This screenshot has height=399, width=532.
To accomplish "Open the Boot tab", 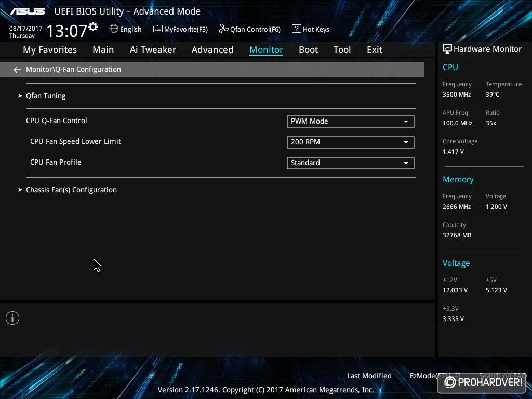I will pyautogui.click(x=309, y=50).
